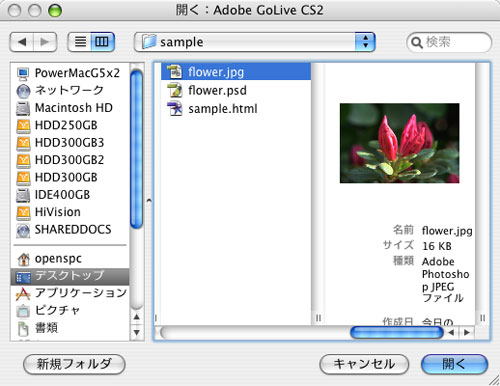Image resolution: width=500 pixels, height=386 pixels.
Task: Click the browser scroll right arrow
Action: (466, 332)
